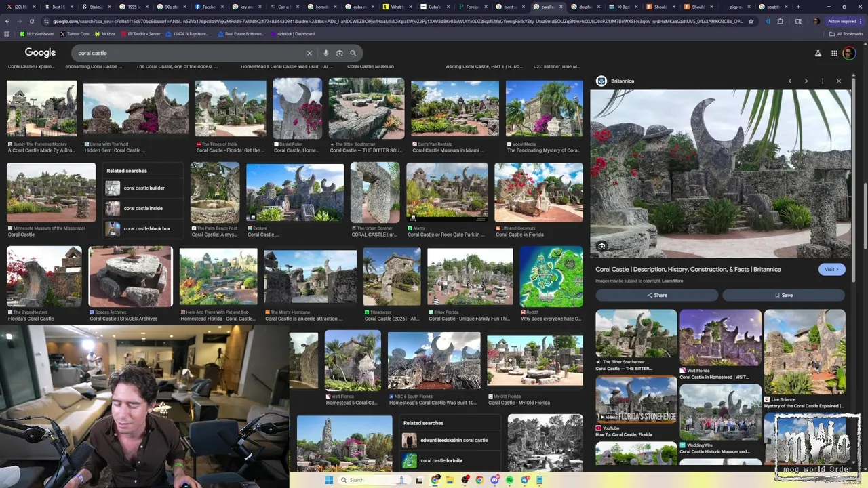Switch to the dolphin browser tab
This screenshot has width=868, height=488.
[585, 7]
